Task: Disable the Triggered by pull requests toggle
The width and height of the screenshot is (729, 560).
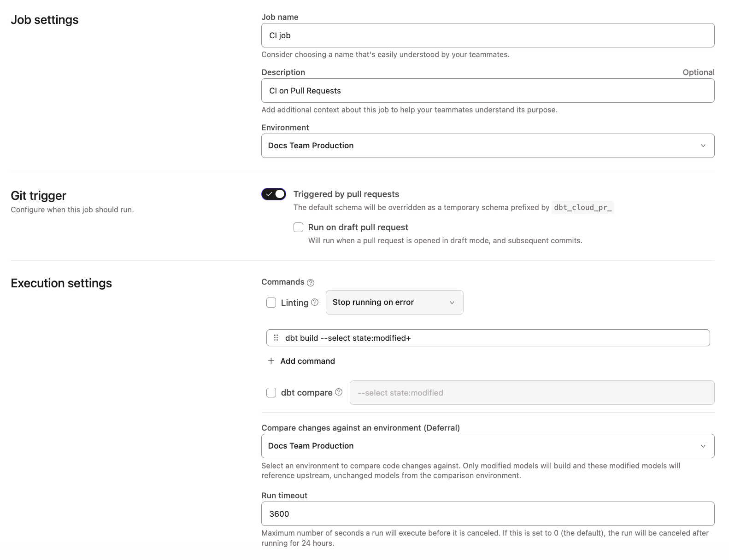Action: (273, 194)
